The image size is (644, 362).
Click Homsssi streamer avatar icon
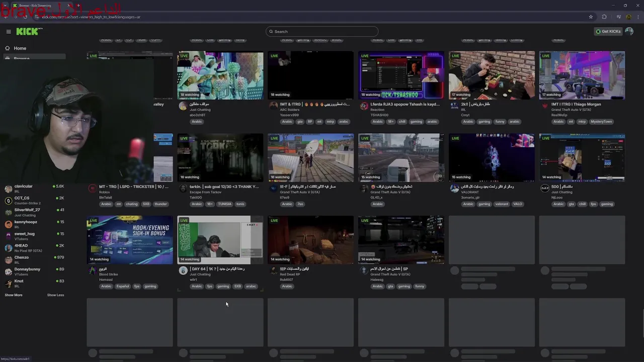click(92, 270)
